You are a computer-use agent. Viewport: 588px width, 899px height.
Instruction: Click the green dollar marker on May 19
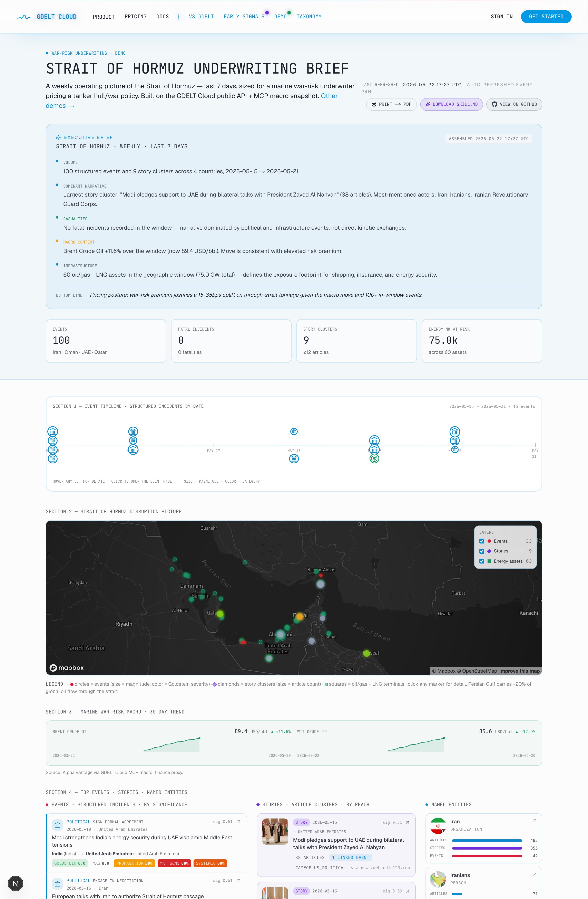pos(374,459)
